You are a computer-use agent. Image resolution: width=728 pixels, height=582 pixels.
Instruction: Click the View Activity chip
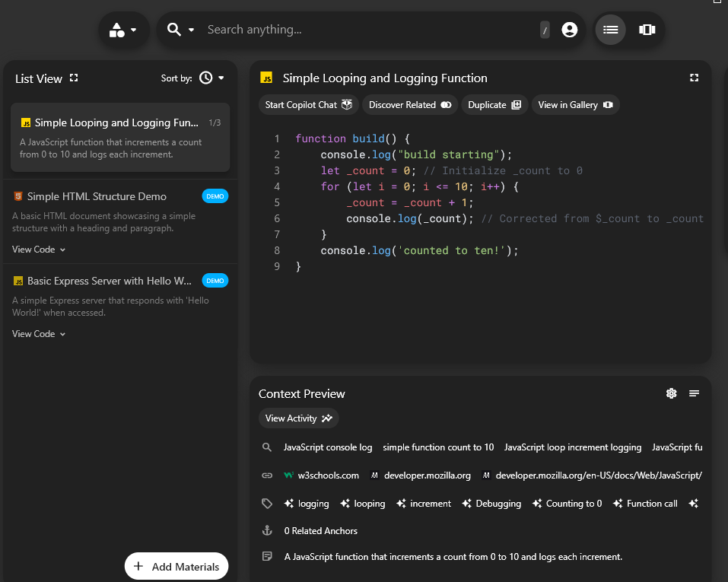pyautogui.click(x=298, y=418)
